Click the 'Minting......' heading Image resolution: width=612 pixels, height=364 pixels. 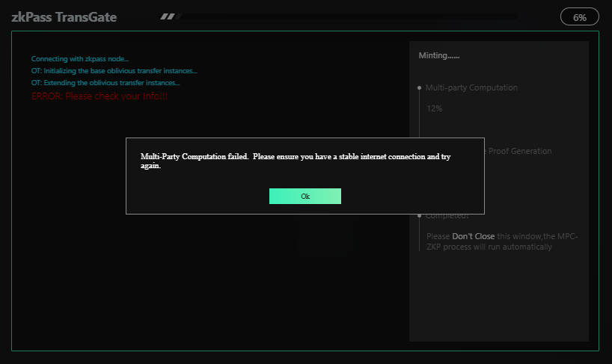(x=438, y=55)
